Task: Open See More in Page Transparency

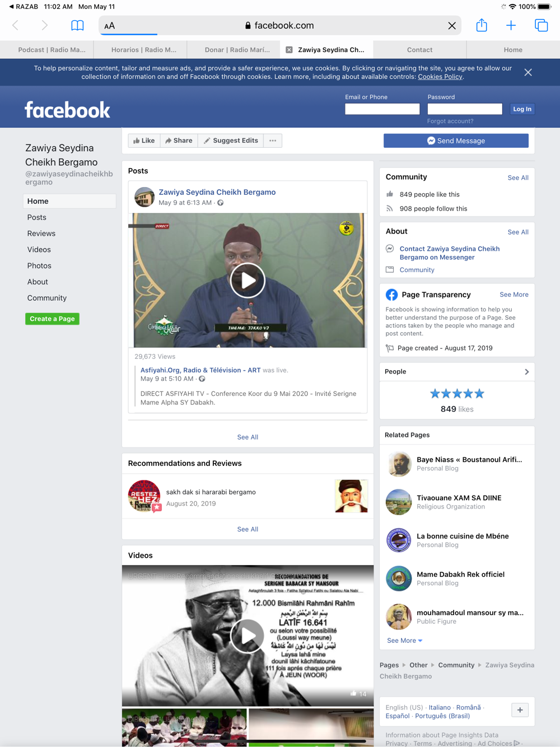Action: pos(514,295)
